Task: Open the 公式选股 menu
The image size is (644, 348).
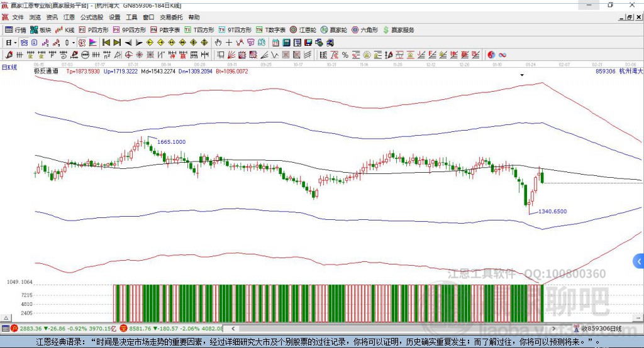Action: pyautogui.click(x=91, y=18)
